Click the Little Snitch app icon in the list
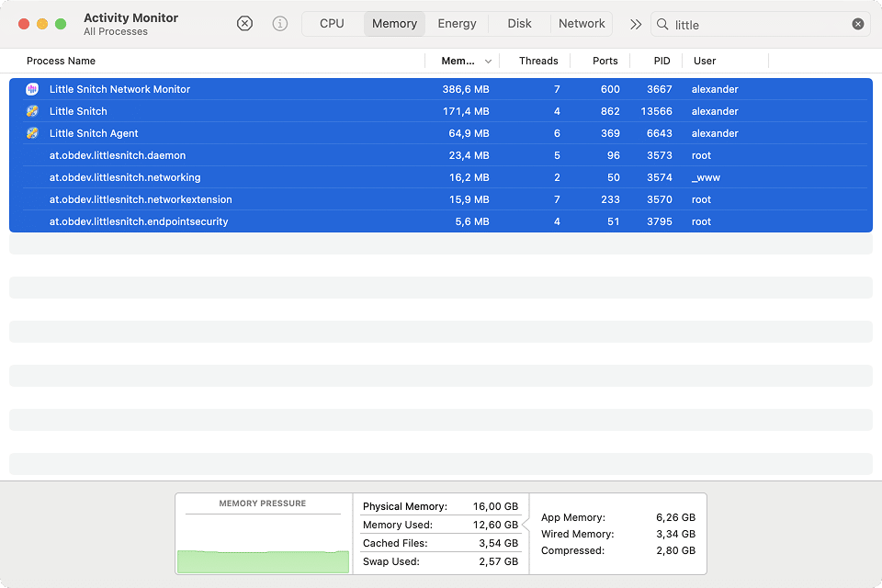This screenshot has height=588, width=882. coord(34,111)
